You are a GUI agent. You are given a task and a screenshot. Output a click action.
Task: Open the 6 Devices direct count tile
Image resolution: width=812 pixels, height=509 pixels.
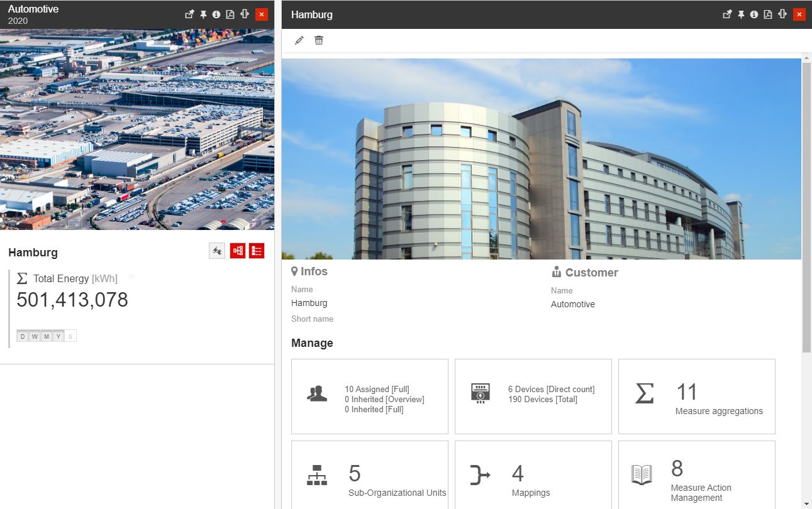click(533, 397)
